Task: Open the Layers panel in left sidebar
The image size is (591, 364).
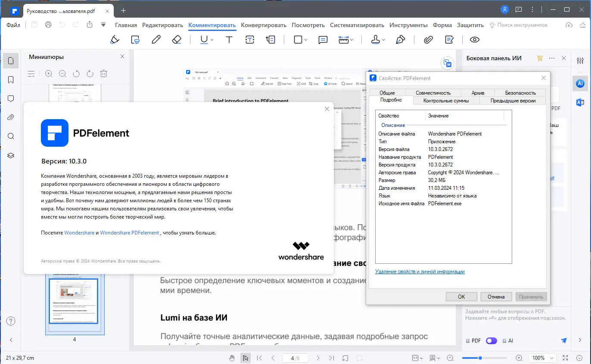Action: pos(11,155)
